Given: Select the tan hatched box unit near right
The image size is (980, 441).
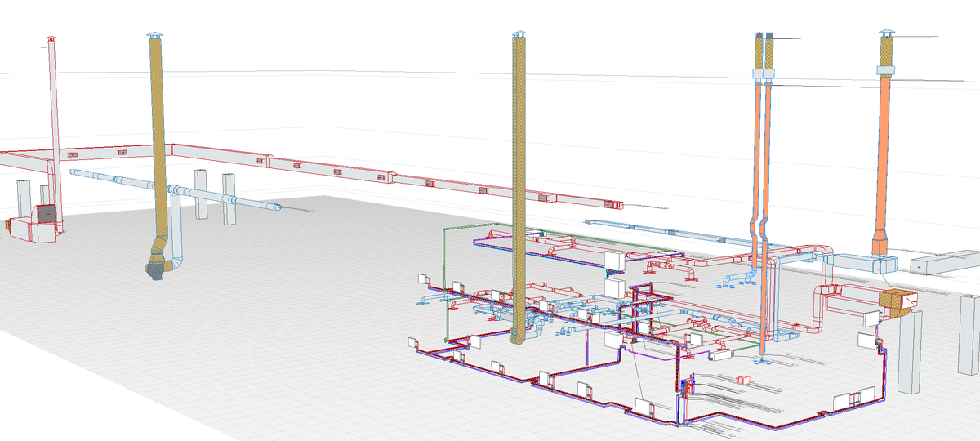Looking at the screenshot, I should [x=898, y=302].
